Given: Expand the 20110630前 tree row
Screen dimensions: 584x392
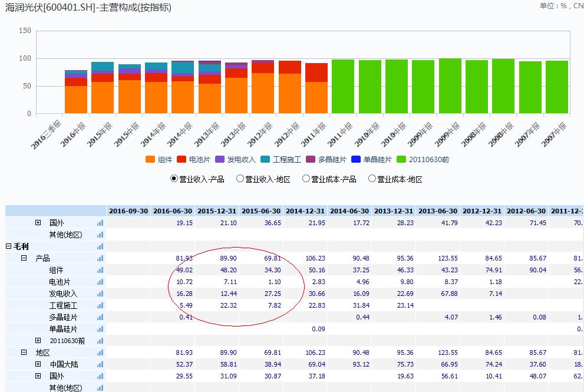Looking at the screenshot, I should [38, 341].
